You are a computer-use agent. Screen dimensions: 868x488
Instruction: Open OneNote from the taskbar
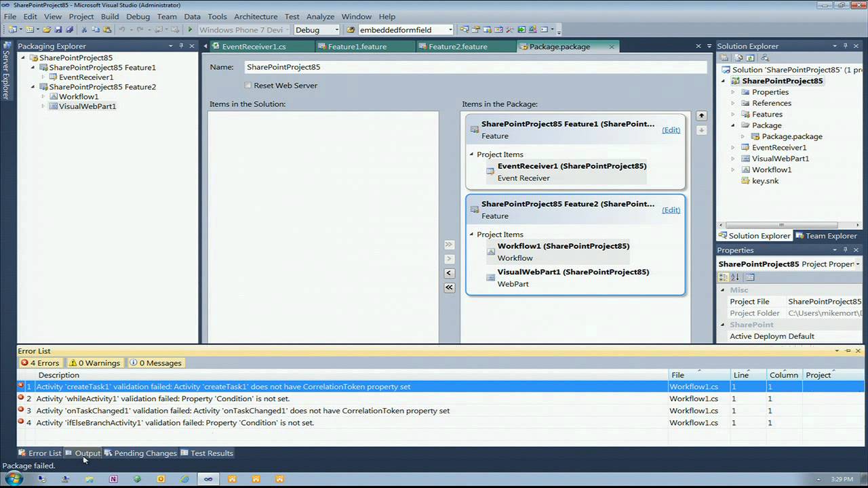(113, 479)
